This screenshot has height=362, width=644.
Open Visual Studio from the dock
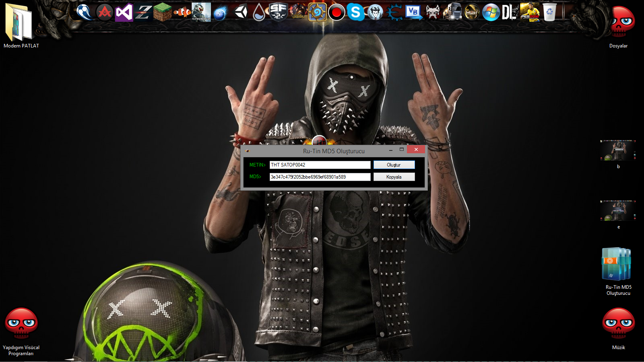click(124, 12)
